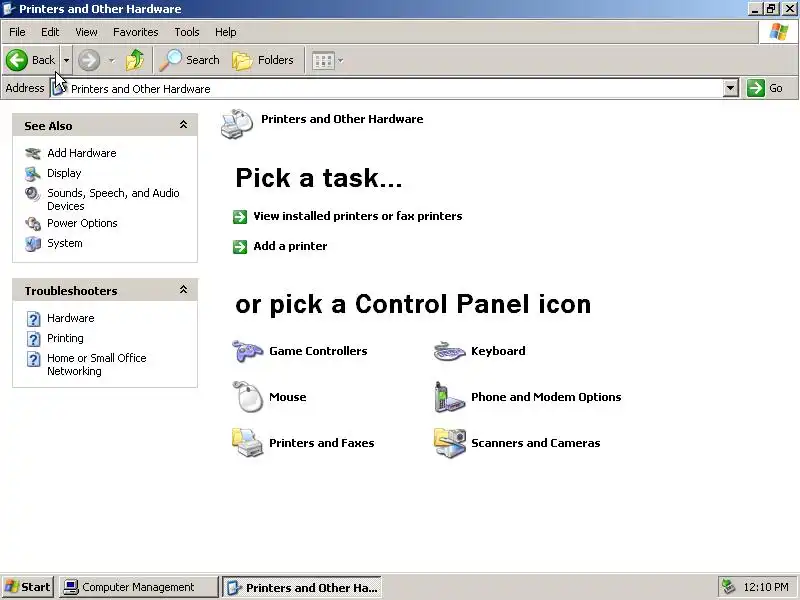Click the Phone and Modem Options icon

[449, 396]
